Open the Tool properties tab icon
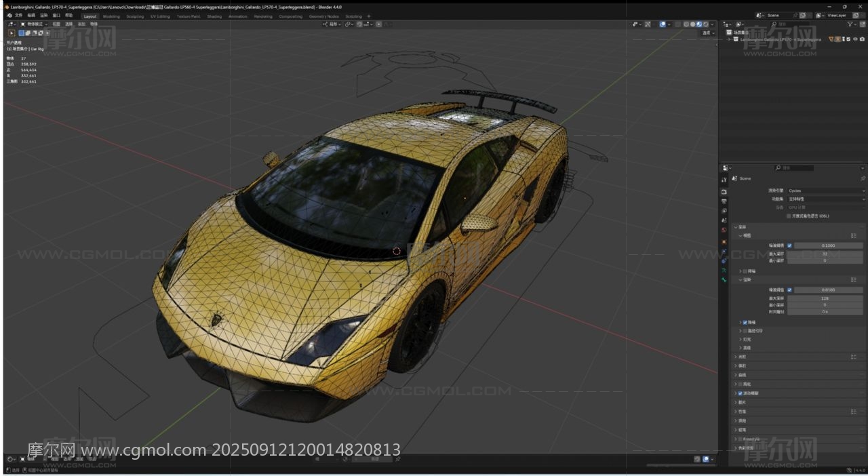This screenshot has height=476, width=868. pos(724,180)
